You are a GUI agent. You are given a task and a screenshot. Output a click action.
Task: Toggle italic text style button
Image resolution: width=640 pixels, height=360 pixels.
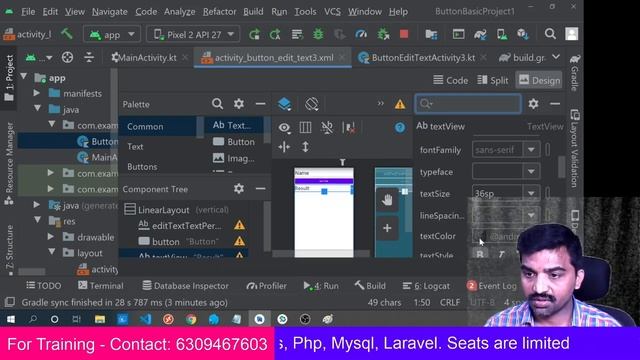[x=501, y=254]
